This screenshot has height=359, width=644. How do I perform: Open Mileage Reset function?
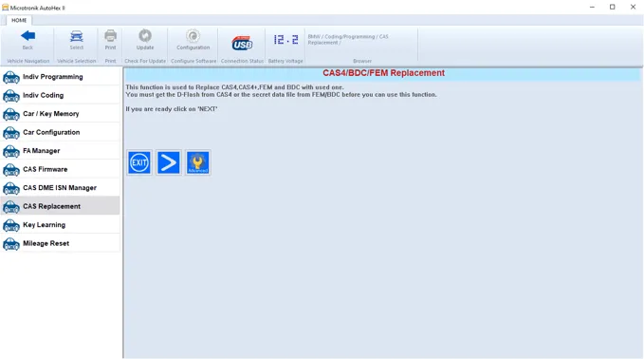pos(61,243)
